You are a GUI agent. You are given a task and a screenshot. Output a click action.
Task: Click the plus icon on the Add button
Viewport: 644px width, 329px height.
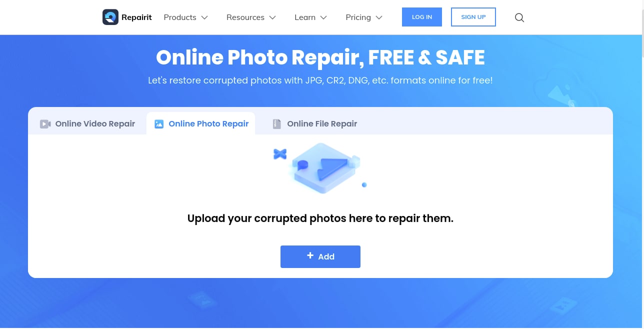click(x=310, y=255)
